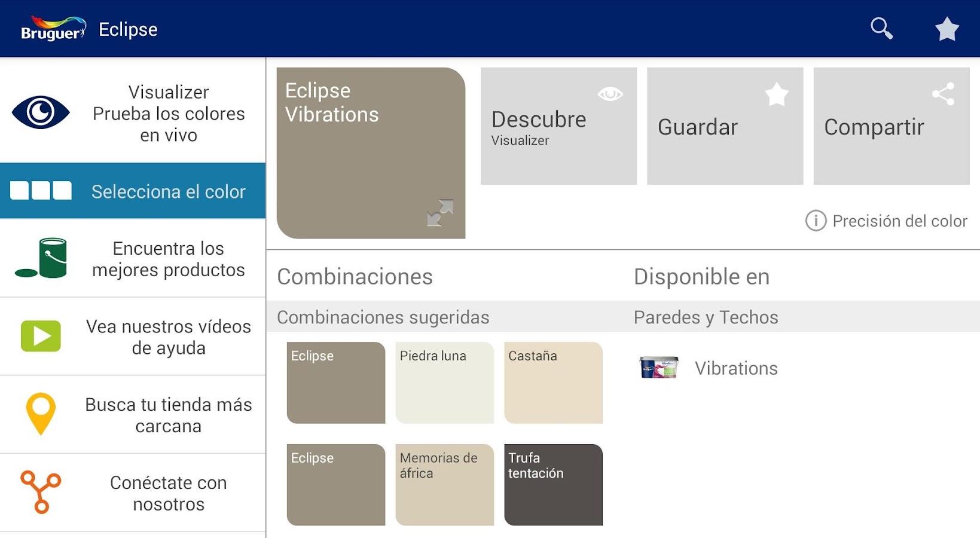980x538 pixels.
Task: Open search using the magnifying glass icon
Action: point(881,28)
